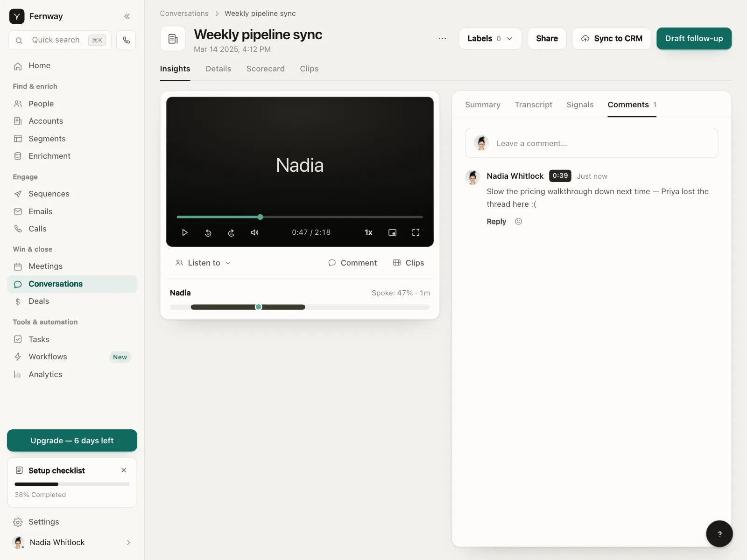Enter fullscreen video mode
Viewport: 747px width, 560px height.
[416, 232]
